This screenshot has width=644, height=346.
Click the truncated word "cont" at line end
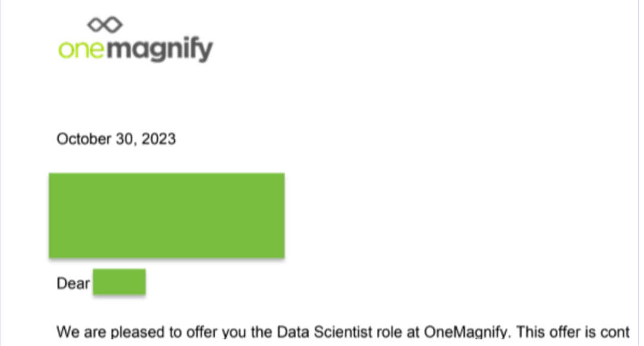tap(616, 332)
